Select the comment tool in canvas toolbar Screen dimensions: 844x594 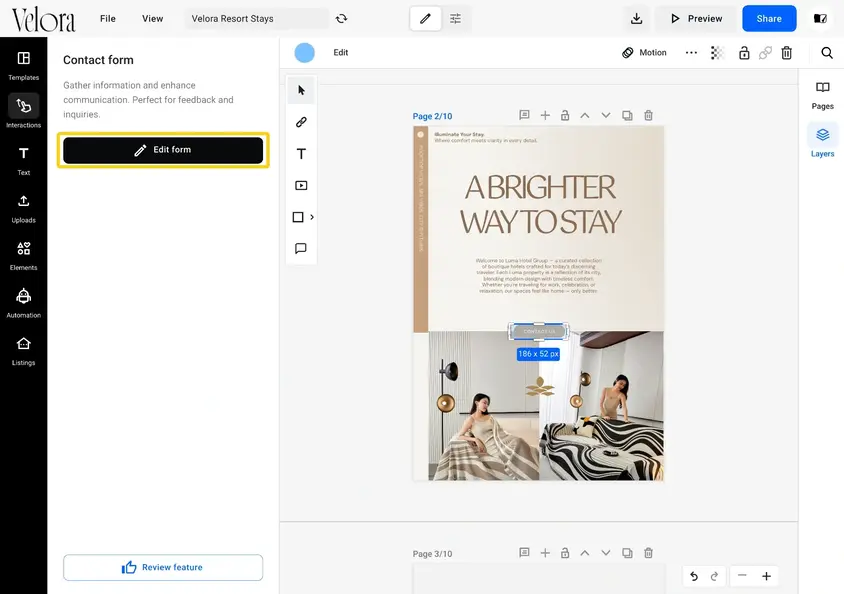coord(301,248)
